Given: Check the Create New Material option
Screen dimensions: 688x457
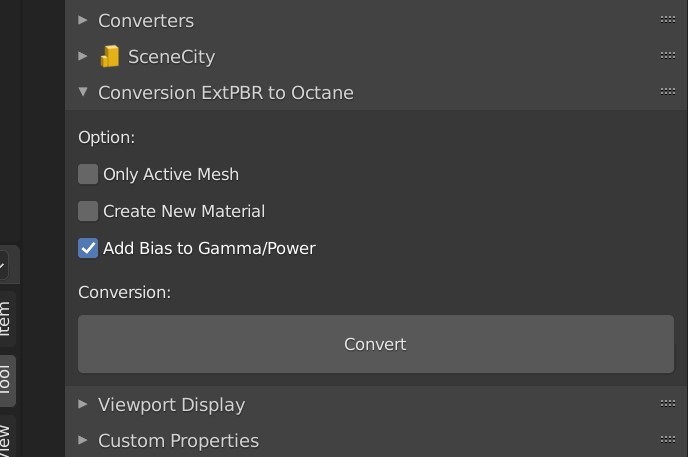Looking at the screenshot, I should point(88,211).
